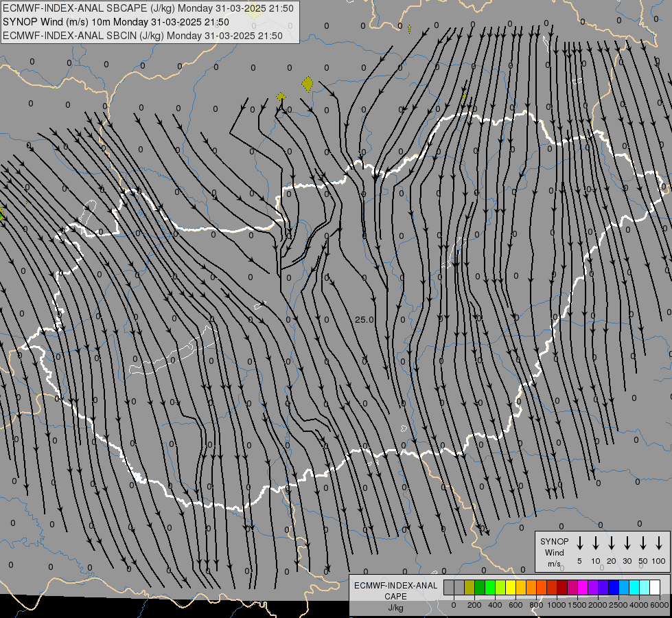
Task: Select the bright magenta CAPE swatch
Action: pos(583,588)
